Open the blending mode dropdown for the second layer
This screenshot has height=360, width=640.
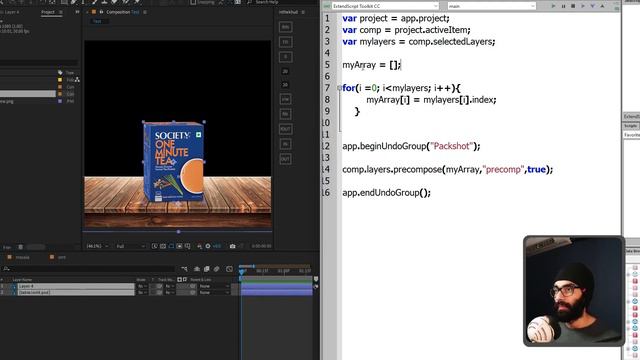coord(142,292)
